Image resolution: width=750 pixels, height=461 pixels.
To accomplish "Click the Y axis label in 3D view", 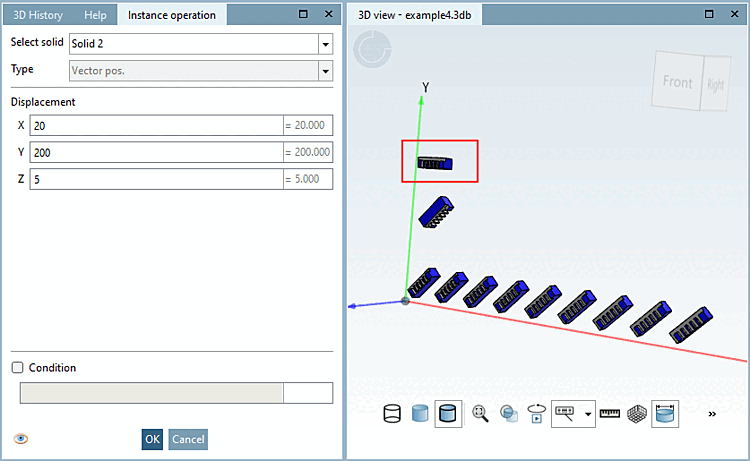I will point(426,88).
